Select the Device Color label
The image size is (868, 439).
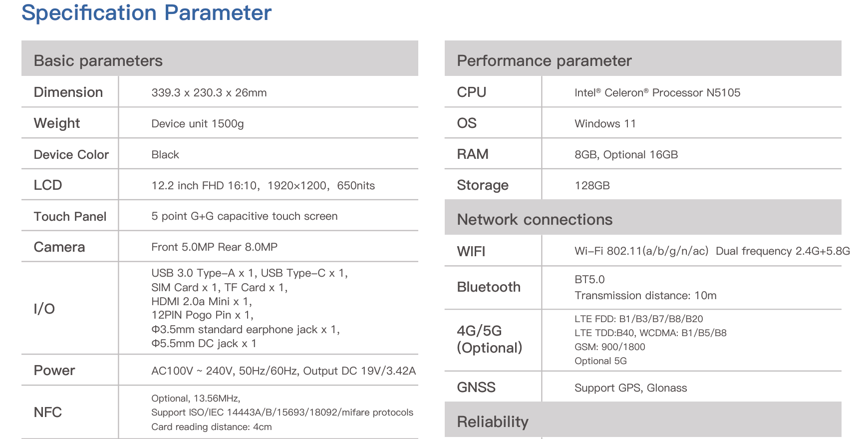tap(71, 155)
